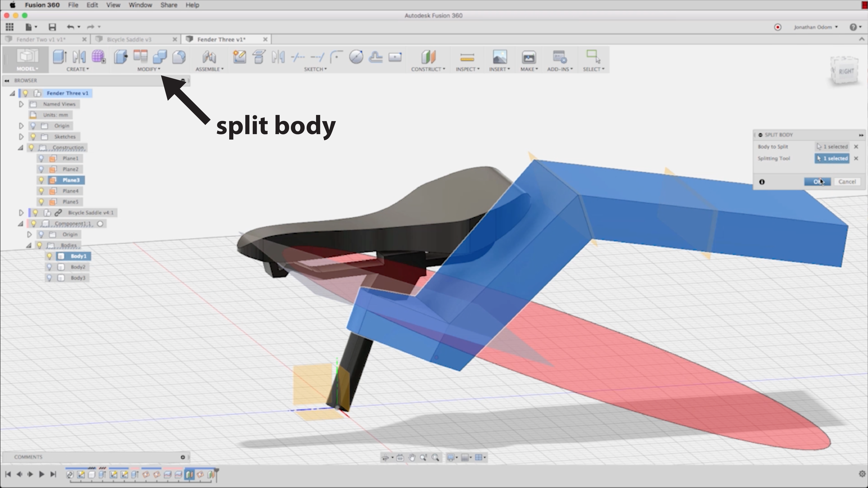Toggle visibility of the Sketches folder
The height and width of the screenshot is (488, 868).
click(x=33, y=137)
